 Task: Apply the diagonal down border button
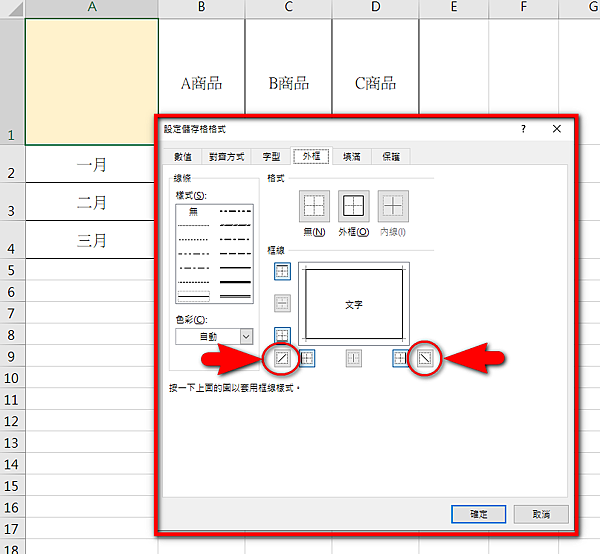point(424,358)
